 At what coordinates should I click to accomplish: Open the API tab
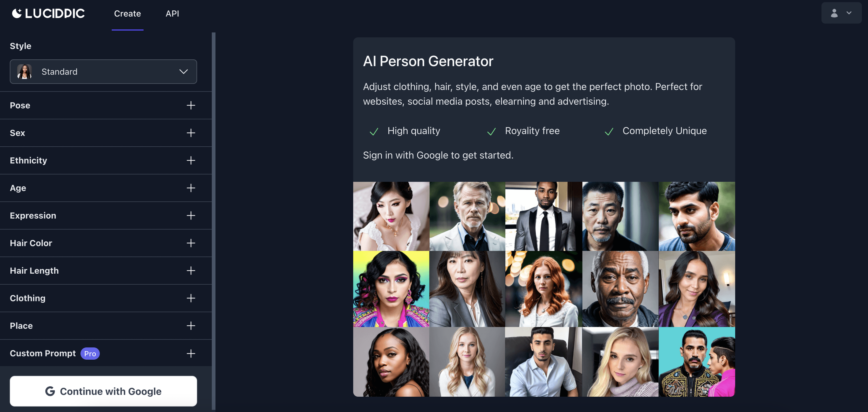tap(172, 13)
